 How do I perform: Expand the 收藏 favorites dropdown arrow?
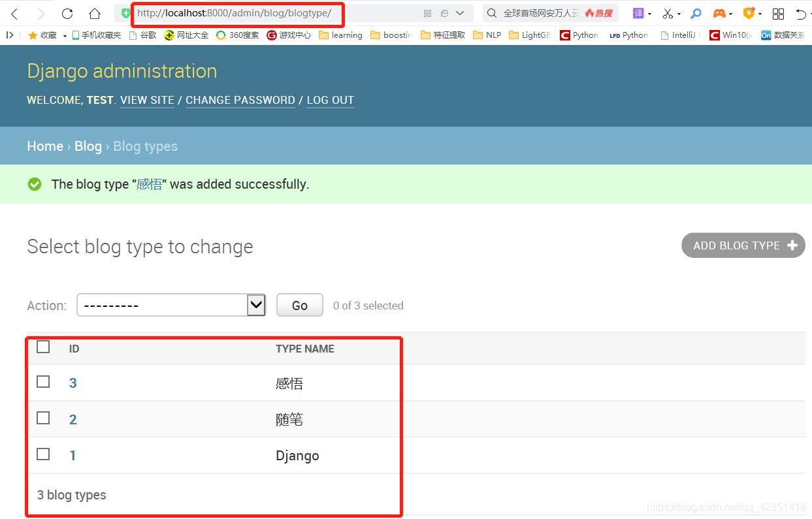pos(65,36)
